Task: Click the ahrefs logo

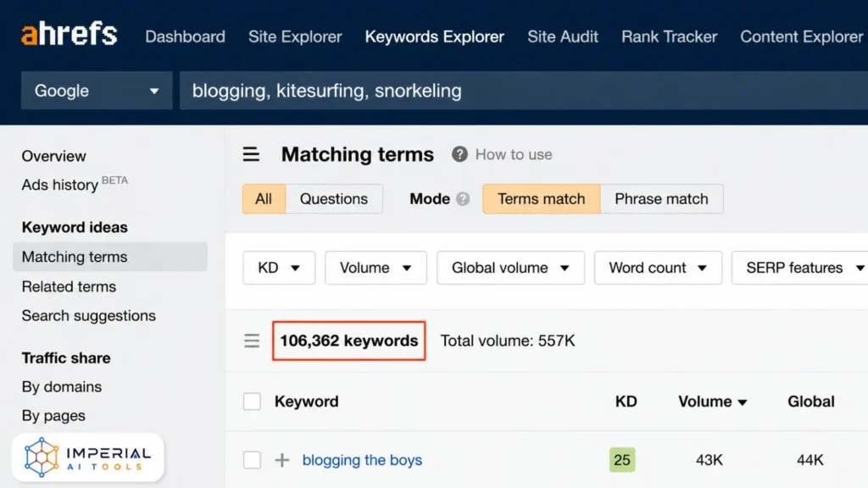Action: coord(70,34)
